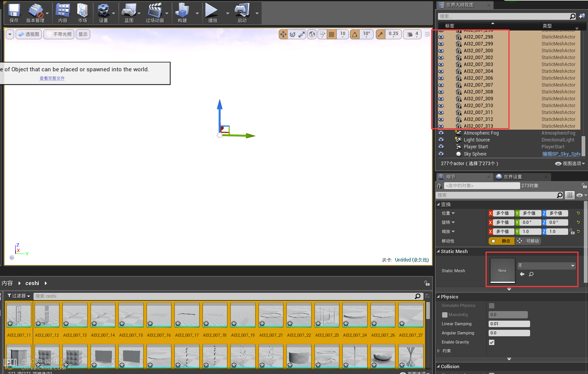
Task: Toggle grid snapping in viewport toolbar
Action: (x=332, y=34)
